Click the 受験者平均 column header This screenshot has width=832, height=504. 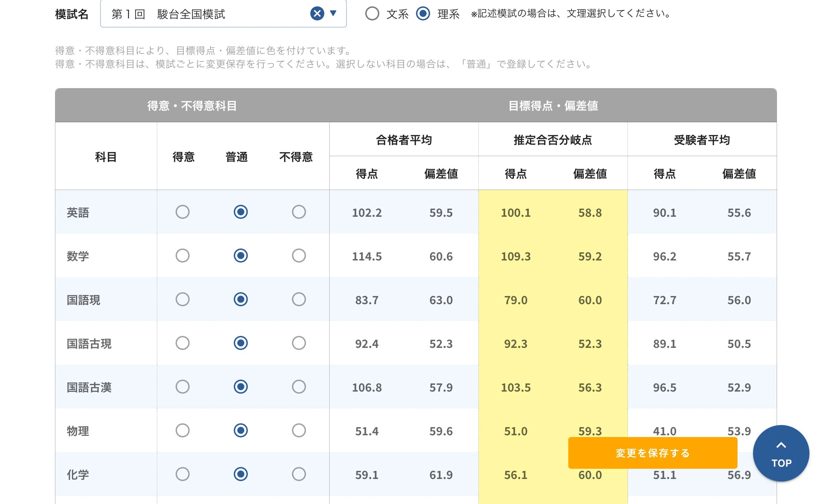pyautogui.click(x=702, y=140)
